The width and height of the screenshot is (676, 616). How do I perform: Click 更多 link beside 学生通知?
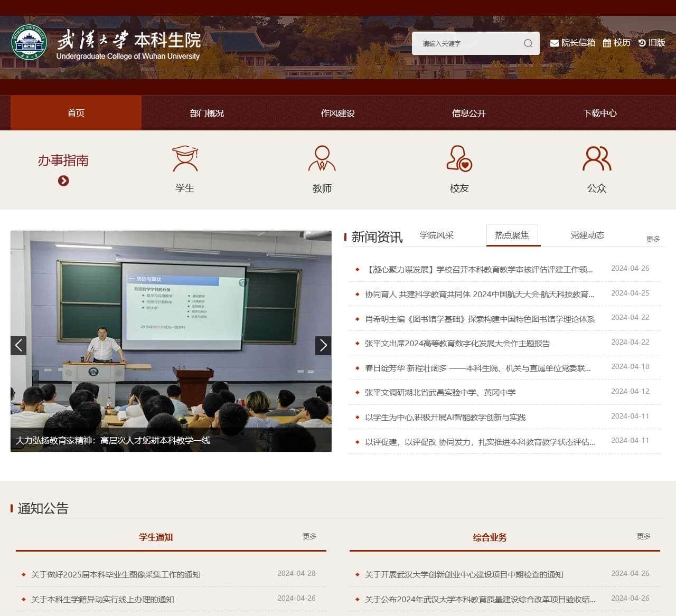pos(310,536)
